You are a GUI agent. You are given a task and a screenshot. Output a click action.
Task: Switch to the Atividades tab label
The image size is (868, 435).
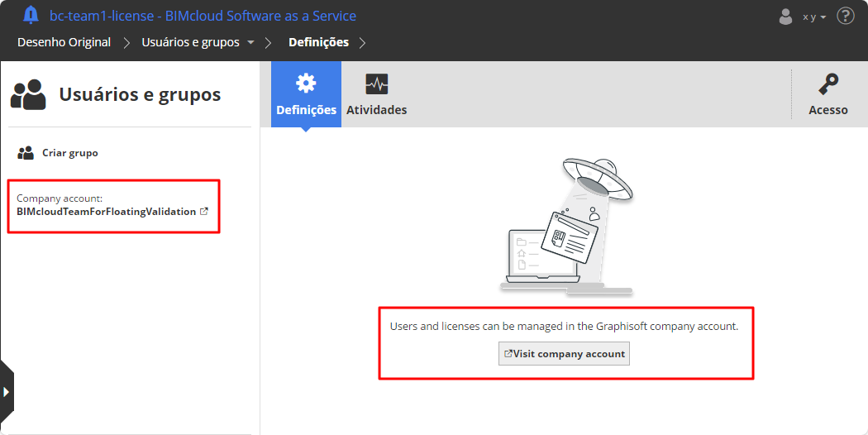[x=376, y=110]
